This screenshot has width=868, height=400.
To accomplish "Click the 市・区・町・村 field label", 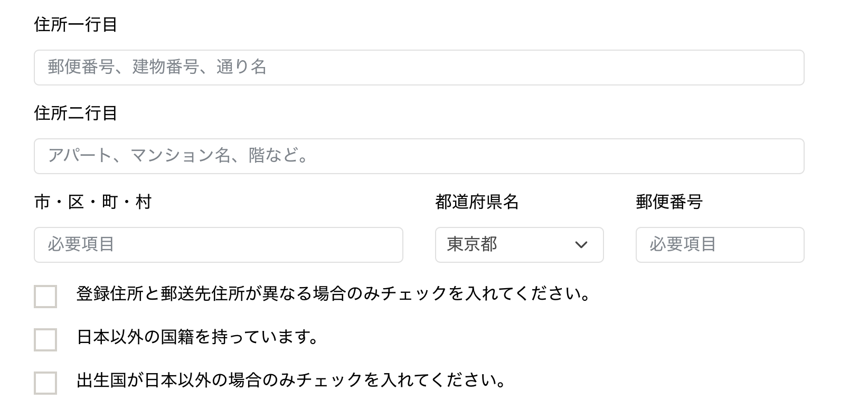I will pos(93,202).
